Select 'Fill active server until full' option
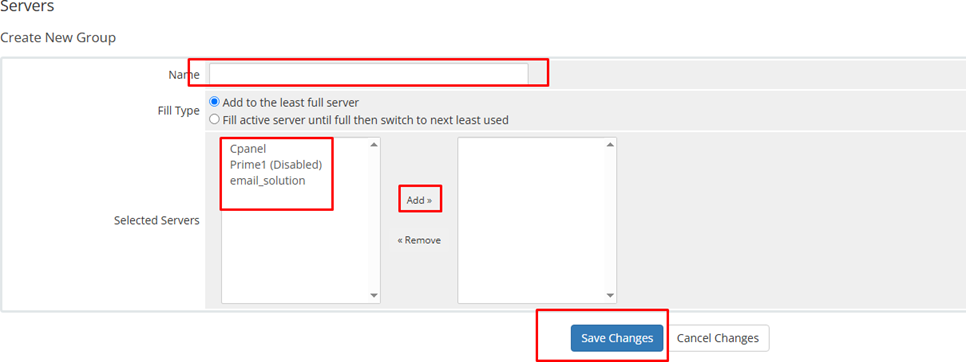The height and width of the screenshot is (362, 966). pyautogui.click(x=214, y=119)
